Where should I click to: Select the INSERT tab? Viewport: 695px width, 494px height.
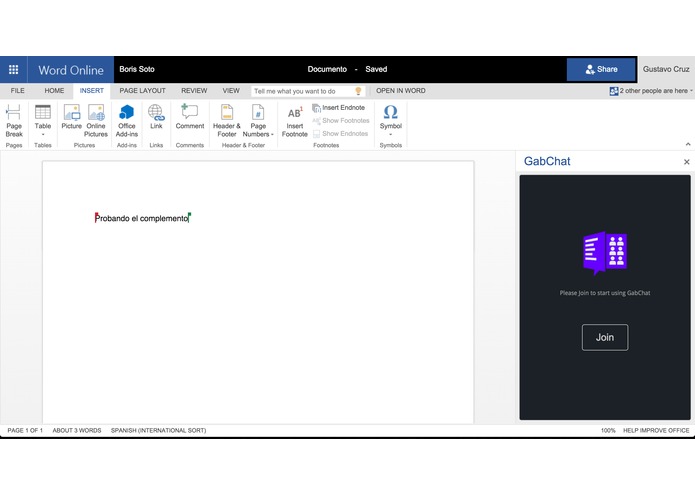[x=92, y=91]
